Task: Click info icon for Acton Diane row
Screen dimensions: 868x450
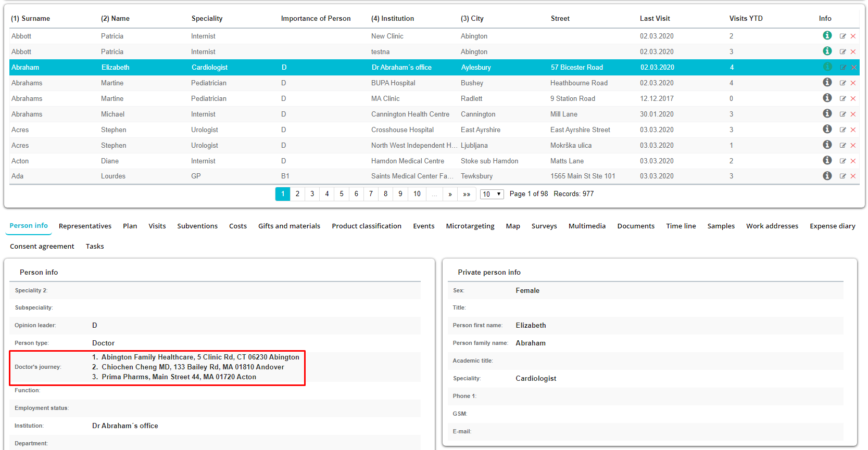Action: click(827, 160)
